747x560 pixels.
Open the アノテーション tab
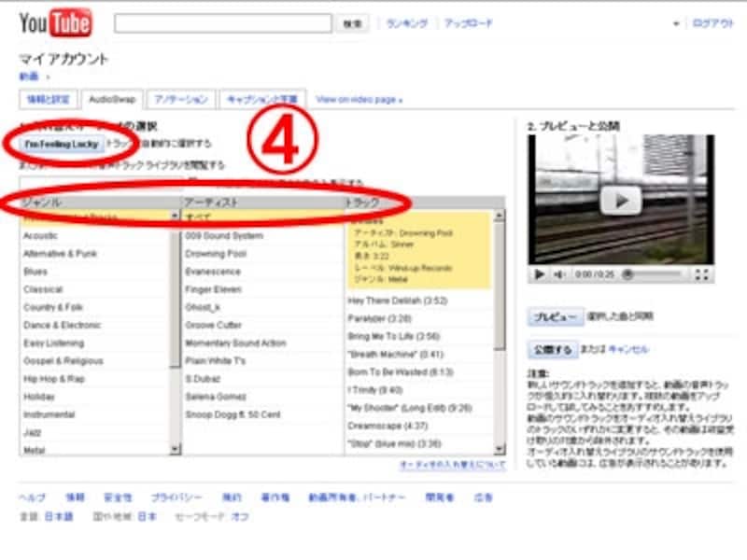coord(181,99)
